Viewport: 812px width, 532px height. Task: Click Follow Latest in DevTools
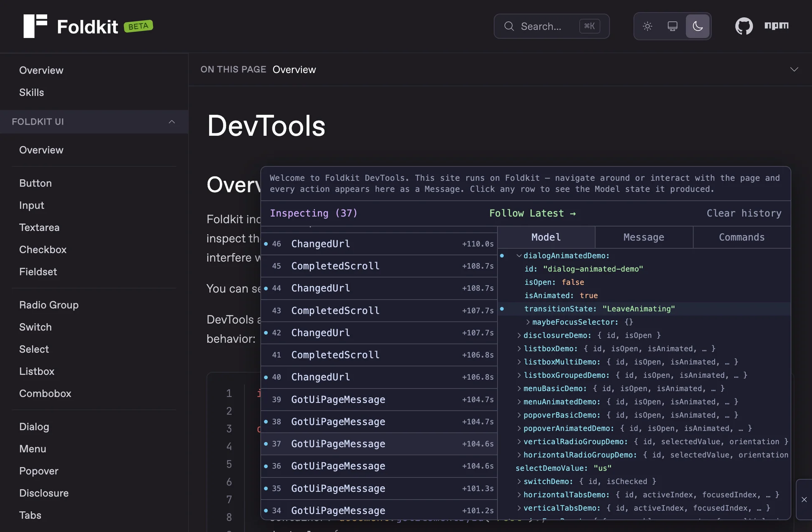point(533,213)
